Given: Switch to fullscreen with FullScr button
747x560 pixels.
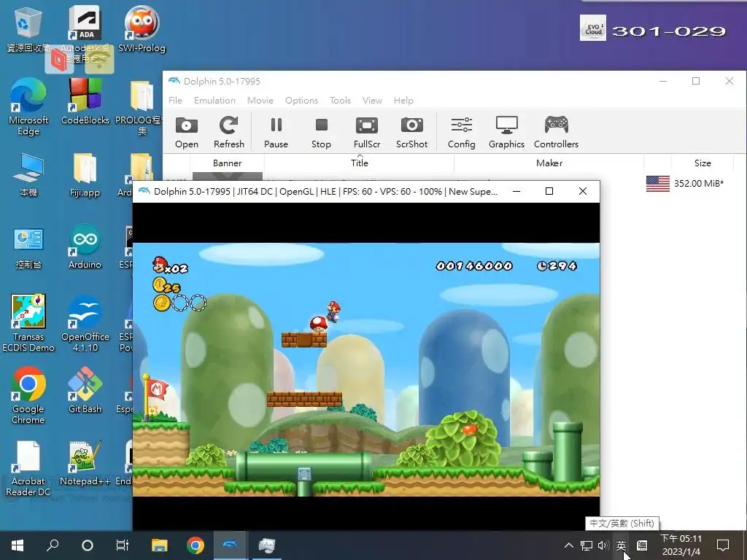Looking at the screenshot, I should (367, 133).
